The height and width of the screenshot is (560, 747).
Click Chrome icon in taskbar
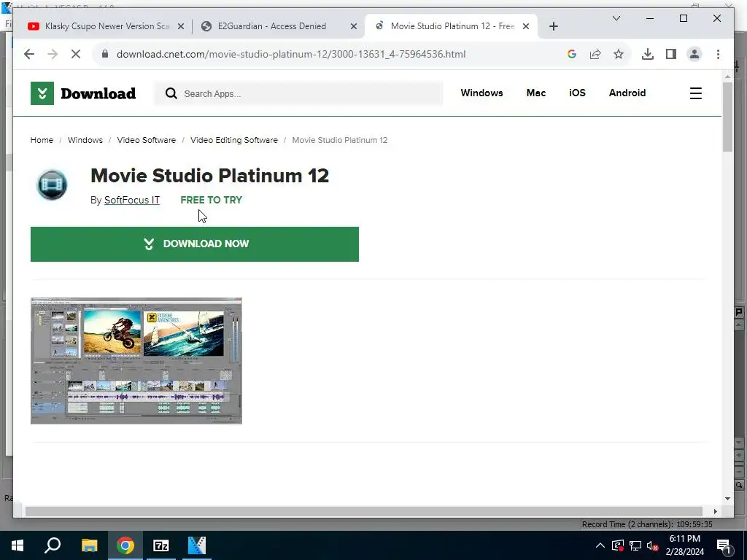tap(125, 545)
